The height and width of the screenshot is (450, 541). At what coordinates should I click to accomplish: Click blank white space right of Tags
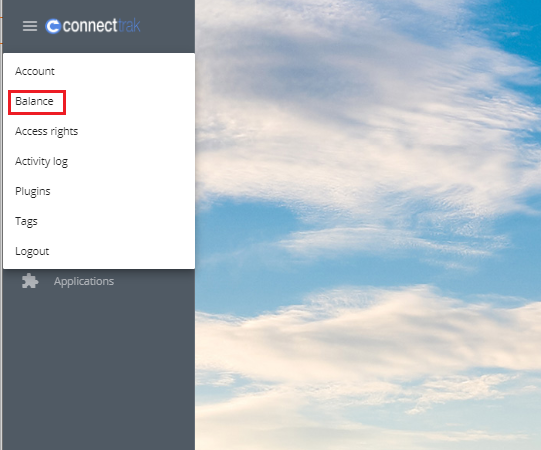pyautogui.click(x=117, y=222)
